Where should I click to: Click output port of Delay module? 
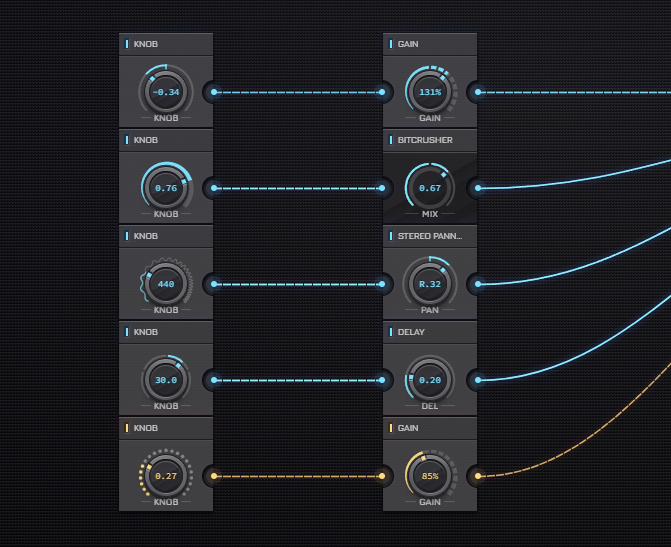[x=478, y=380]
